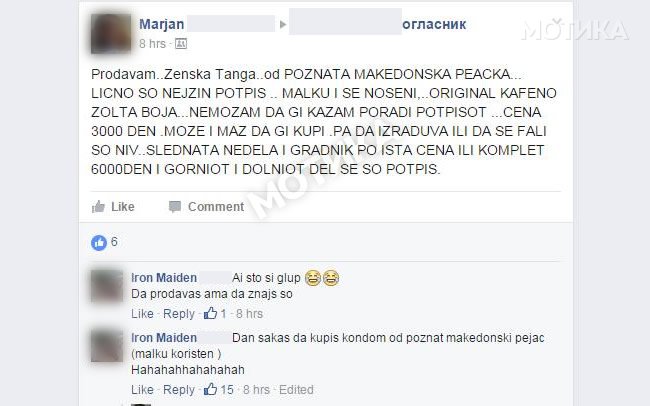This screenshot has height=406, width=650.
Task: Like the 'Hahahahhahahahah' comment
Action: (x=142, y=389)
